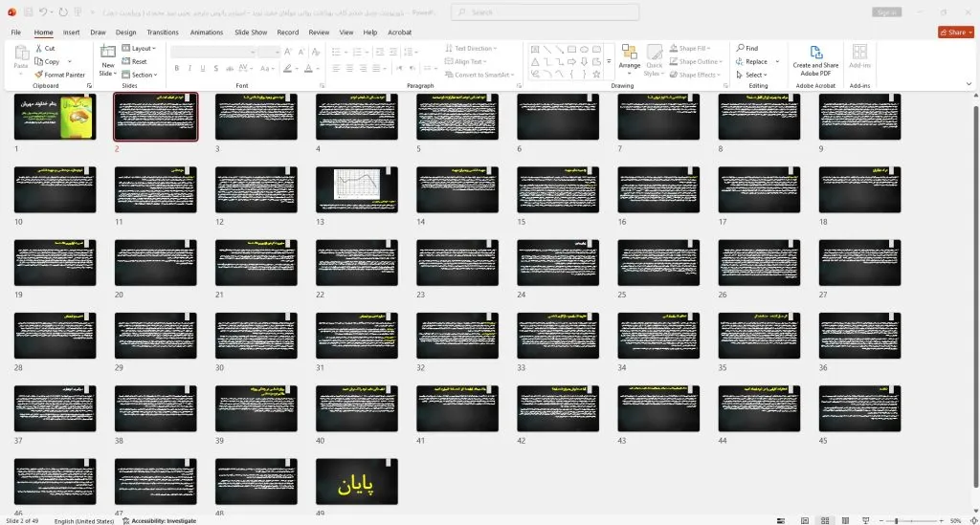Open the File menu
The image size is (980, 525).
tap(16, 33)
